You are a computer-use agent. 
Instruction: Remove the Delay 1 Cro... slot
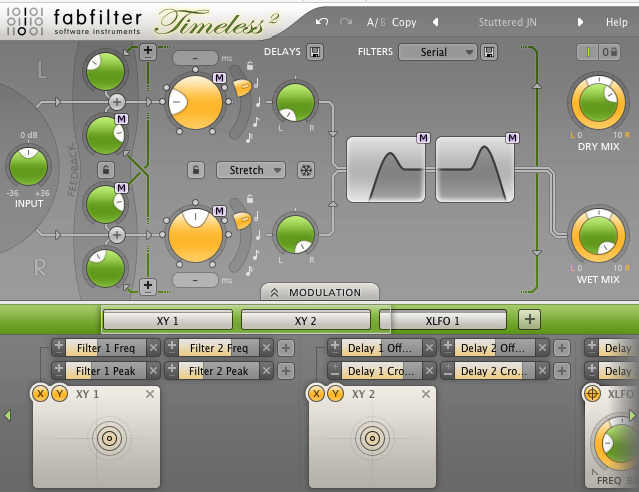click(x=429, y=371)
